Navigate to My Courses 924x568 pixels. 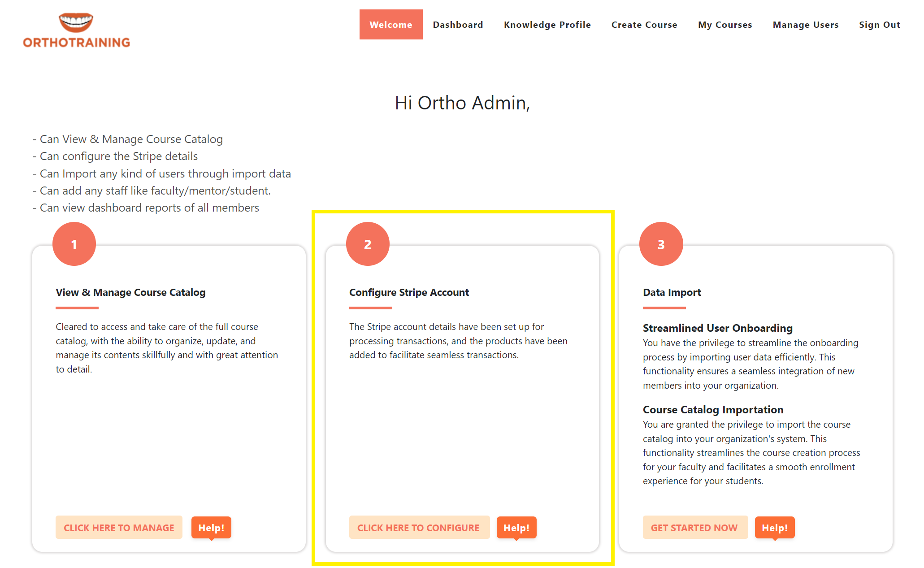click(724, 25)
